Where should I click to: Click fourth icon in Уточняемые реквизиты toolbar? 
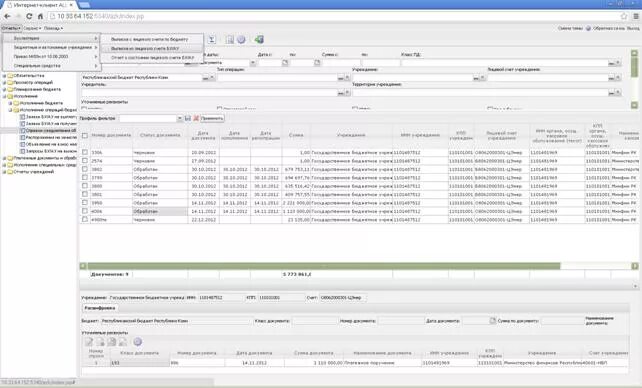122,342
